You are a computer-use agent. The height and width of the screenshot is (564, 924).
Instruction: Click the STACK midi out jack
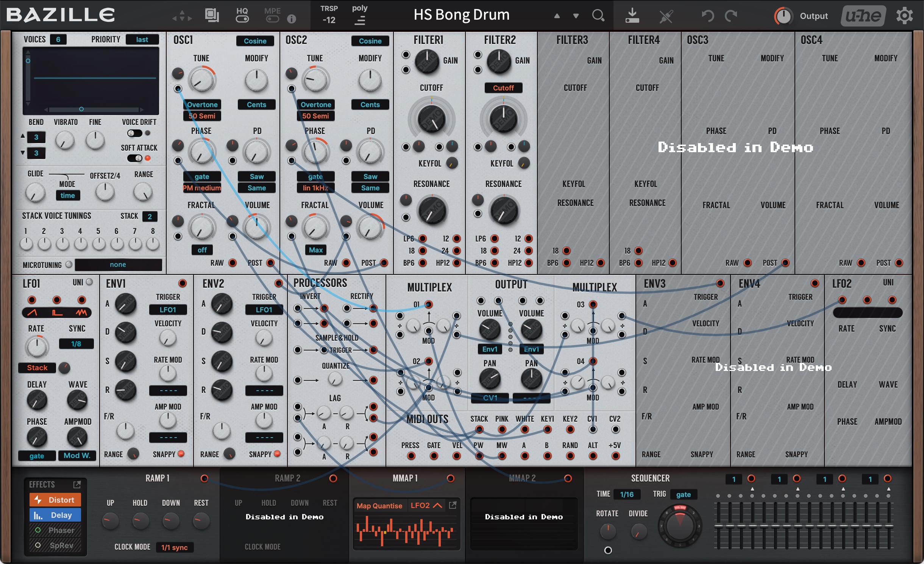479,429
